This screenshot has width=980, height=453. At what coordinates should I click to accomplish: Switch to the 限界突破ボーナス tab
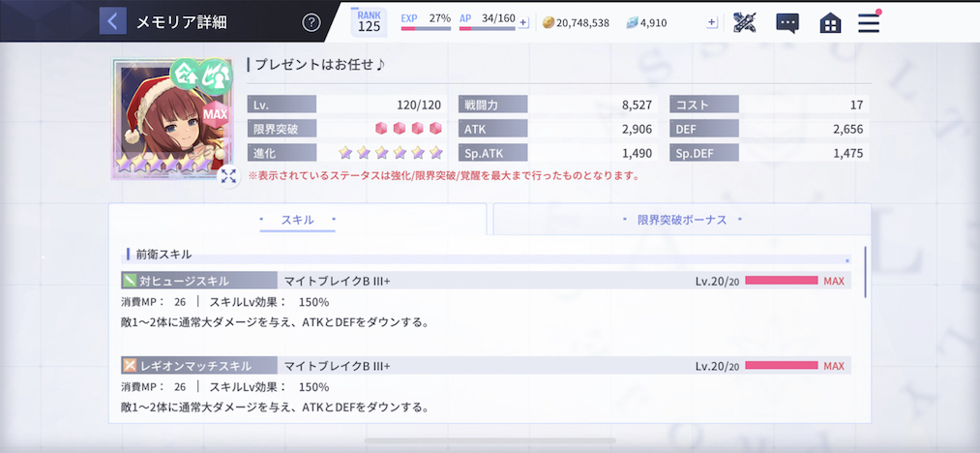[x=682, y=221]
